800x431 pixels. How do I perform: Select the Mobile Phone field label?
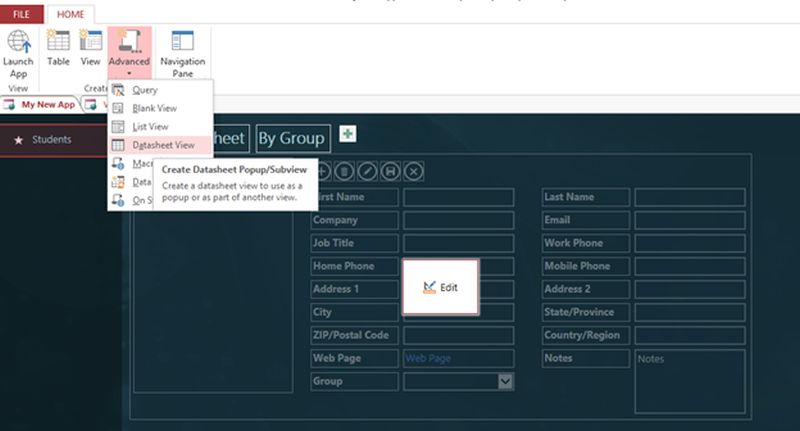pyautogui.click(x=586, y=266)
